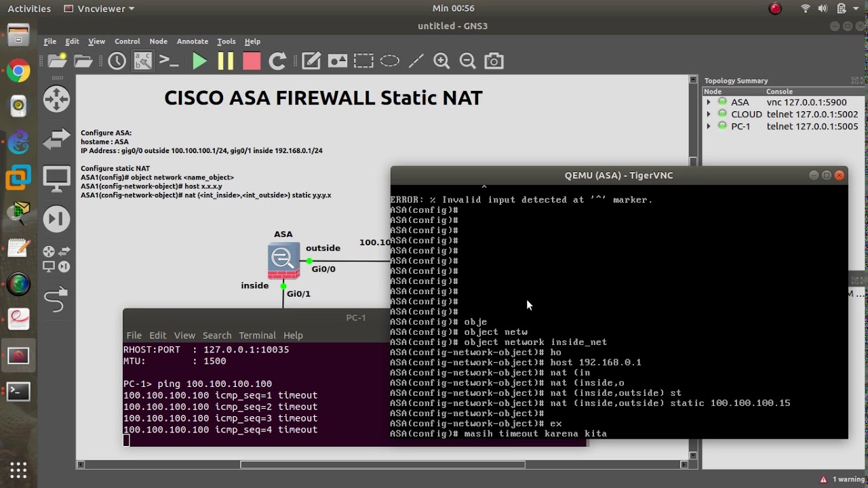
Task: Browse end devices monitor icon
Action: point(56,179)
